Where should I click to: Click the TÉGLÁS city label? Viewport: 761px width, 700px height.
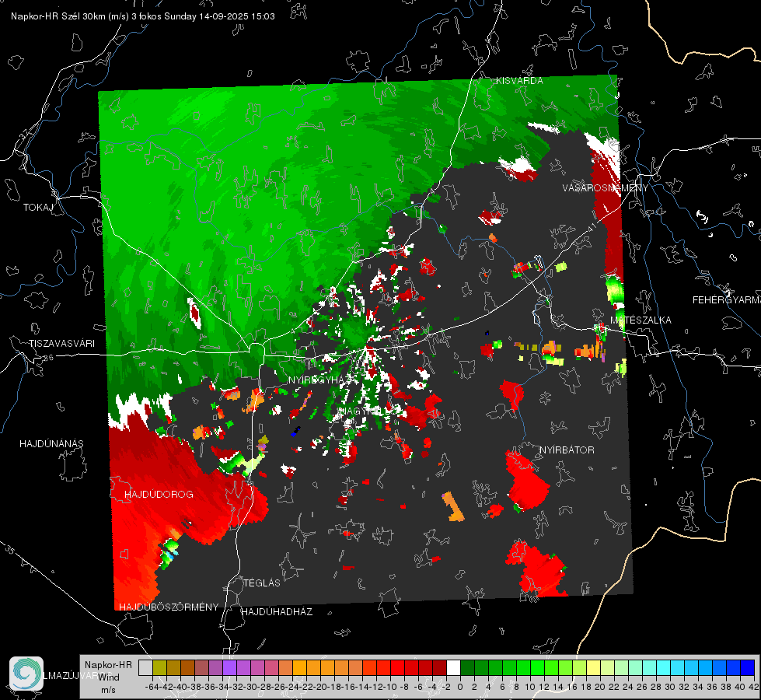click(x=262, y=583)
